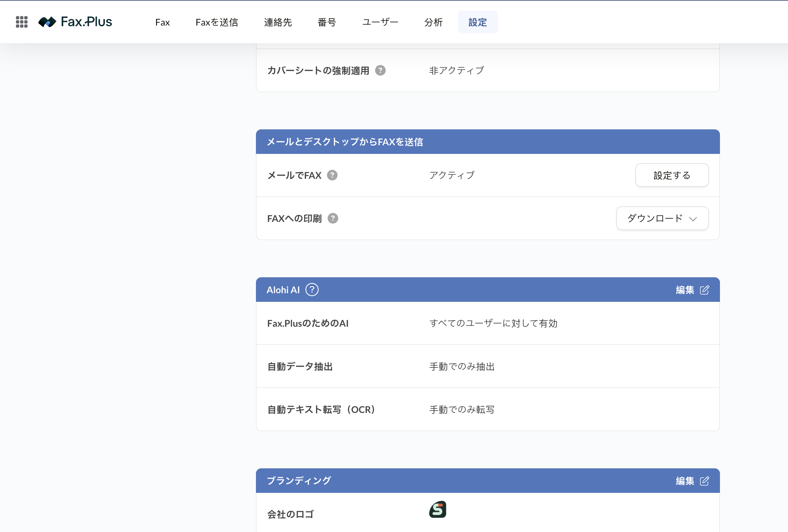Open the 連絡先 tab
The width and height of the screenshot is (788, 532).
pos(278,22)
